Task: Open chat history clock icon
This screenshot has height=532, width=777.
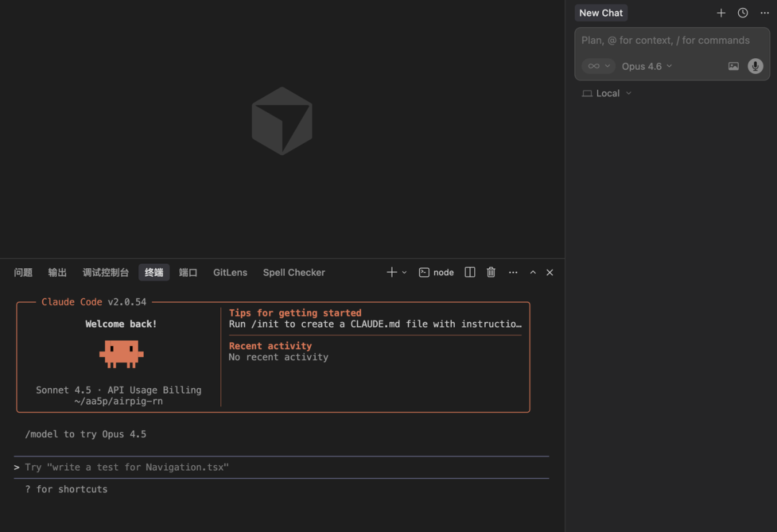Action: [x=742, y=13]
